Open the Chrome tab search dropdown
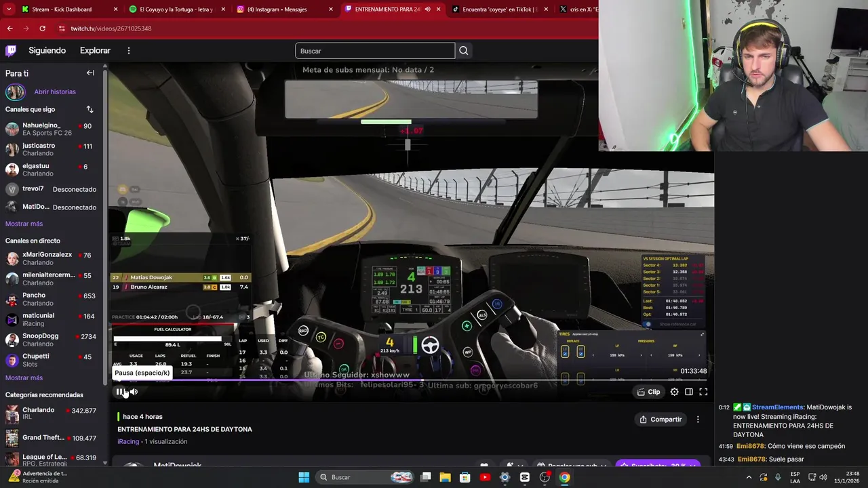 point(9,9)
